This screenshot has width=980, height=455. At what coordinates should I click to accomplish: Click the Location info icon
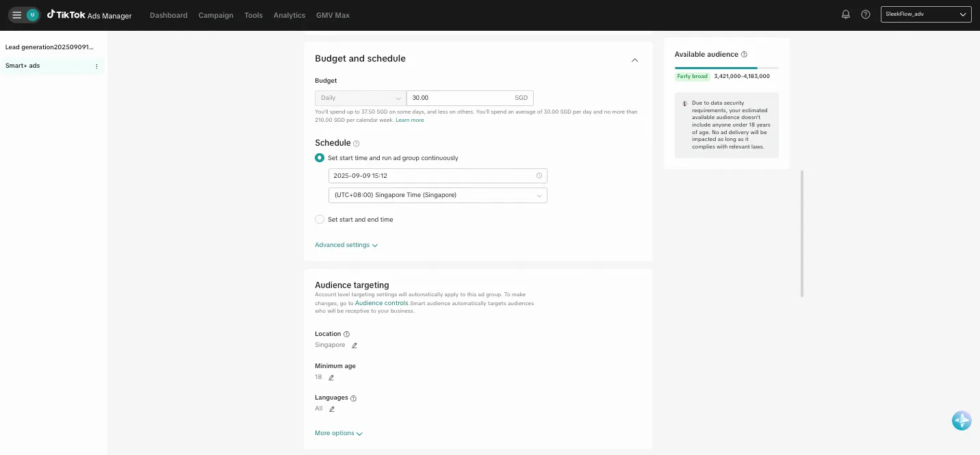click(x=346, y=334)
